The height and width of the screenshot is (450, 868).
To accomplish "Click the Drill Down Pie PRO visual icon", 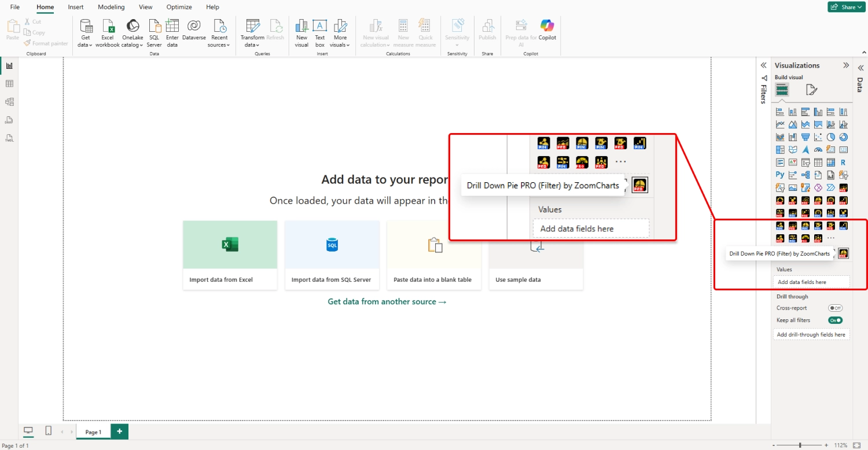I will [844, 253].
